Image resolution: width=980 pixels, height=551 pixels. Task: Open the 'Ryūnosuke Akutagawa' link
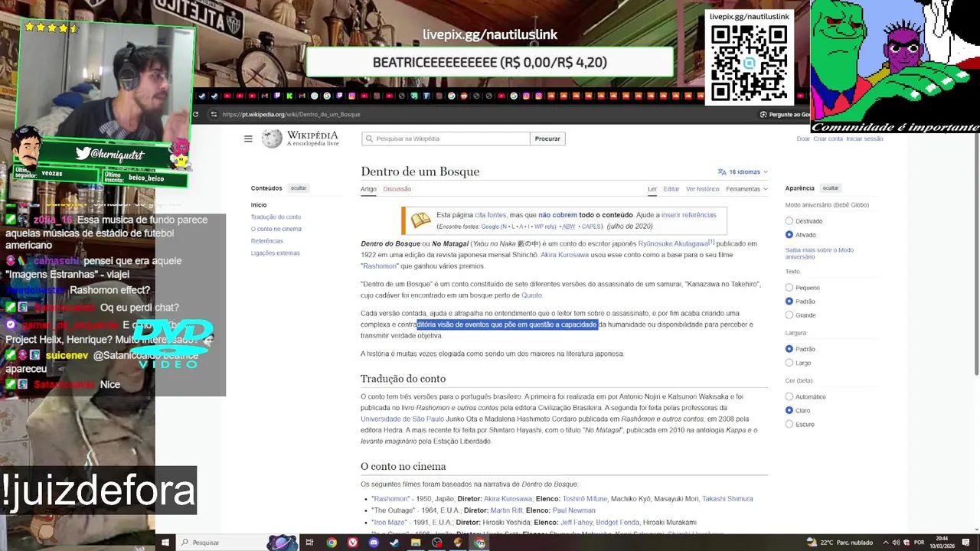point(674,244)
